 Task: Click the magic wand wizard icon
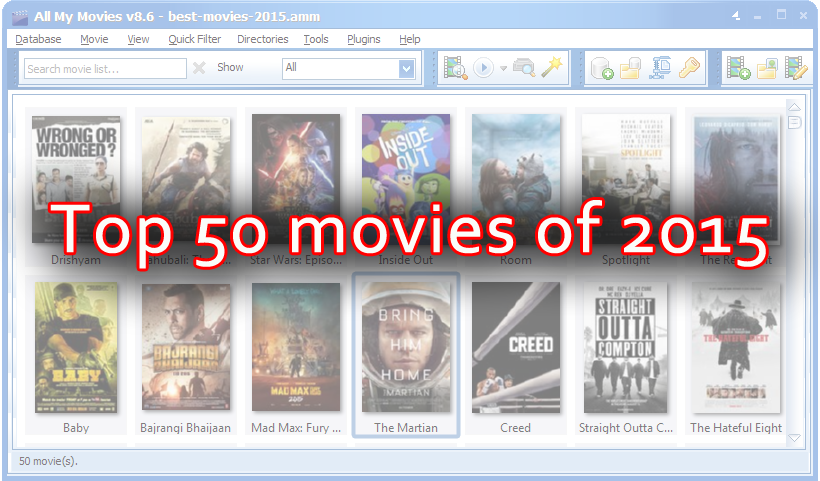click(552, 67)
